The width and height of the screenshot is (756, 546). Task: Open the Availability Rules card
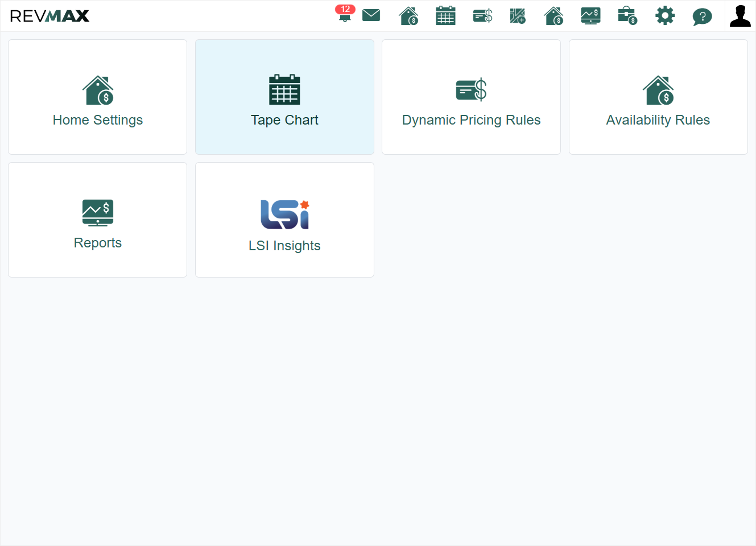pyautogui.click(x=658, y=97)
